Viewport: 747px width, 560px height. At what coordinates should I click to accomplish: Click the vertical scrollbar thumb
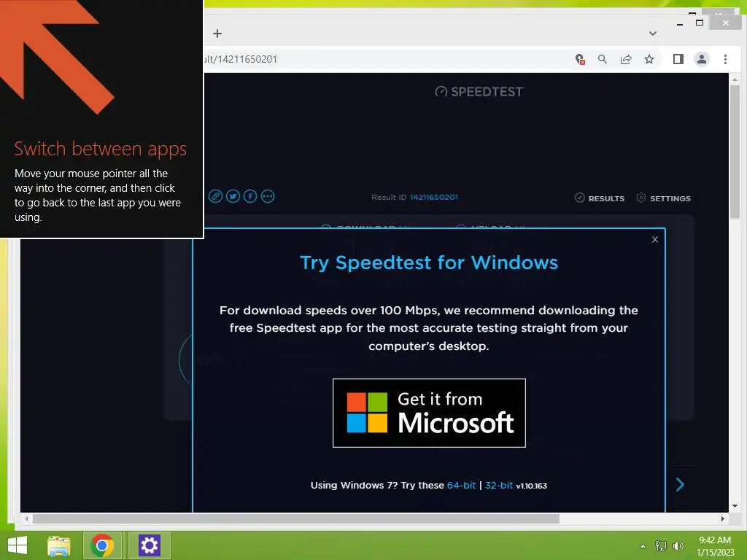click(735, 152)
